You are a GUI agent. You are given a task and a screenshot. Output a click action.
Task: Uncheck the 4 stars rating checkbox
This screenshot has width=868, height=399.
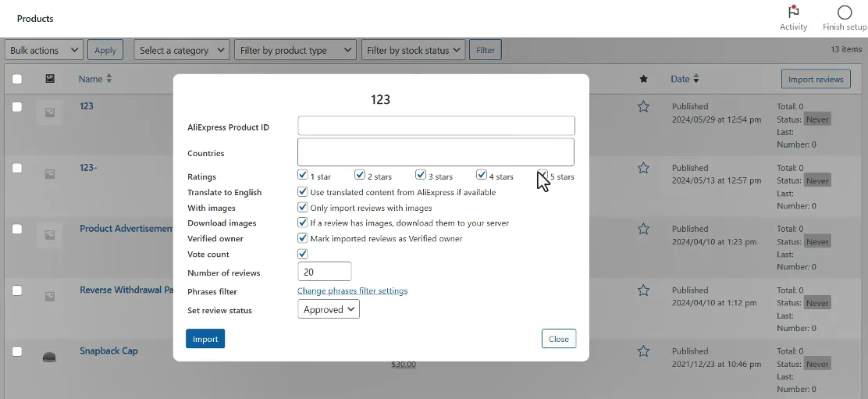tap(481, 175)
